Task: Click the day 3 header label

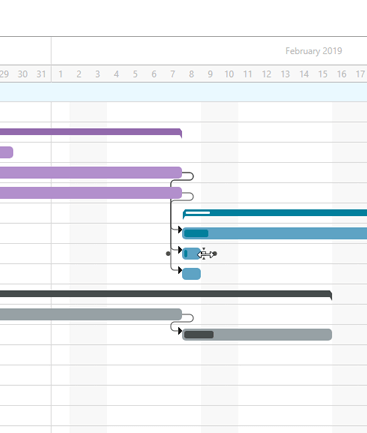Action: tap(97, 74)
